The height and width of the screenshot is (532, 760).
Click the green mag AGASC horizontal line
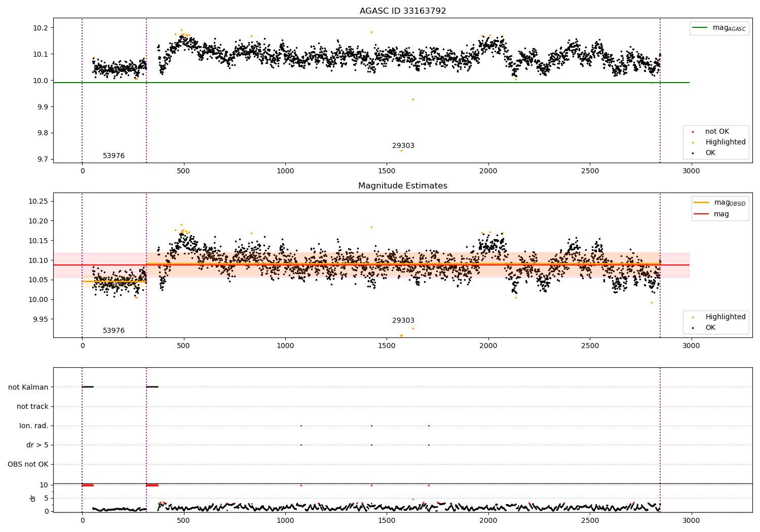[371, 83]
